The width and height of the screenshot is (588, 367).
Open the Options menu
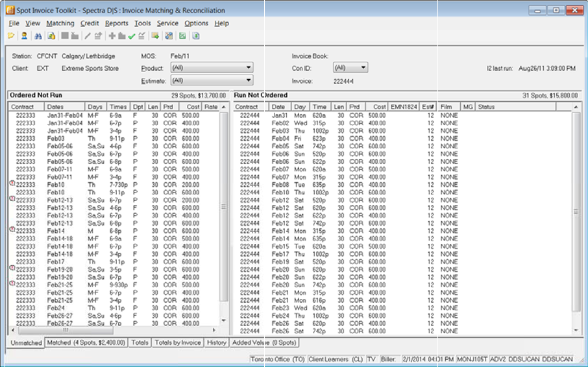[x=196, y=23]
